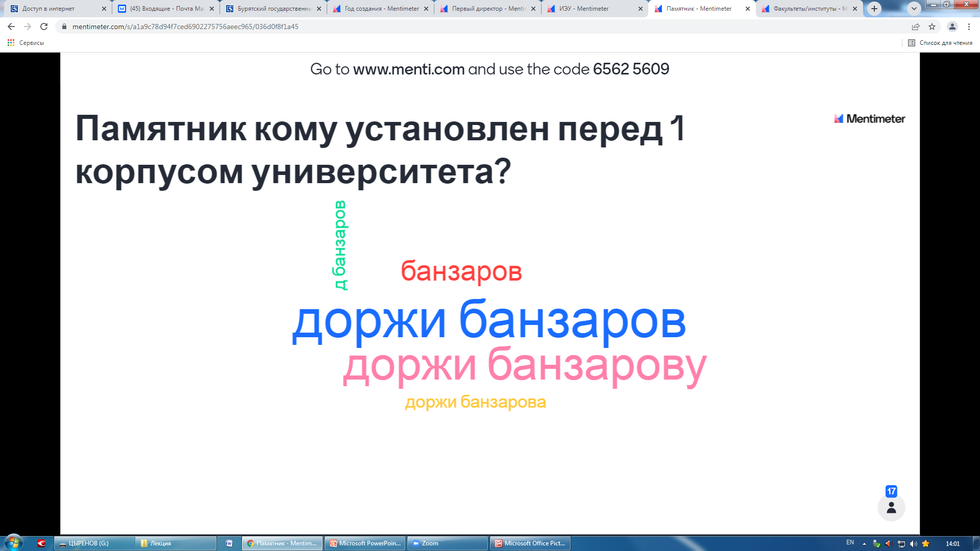Switch to Год создания tab

pos(380,9)
